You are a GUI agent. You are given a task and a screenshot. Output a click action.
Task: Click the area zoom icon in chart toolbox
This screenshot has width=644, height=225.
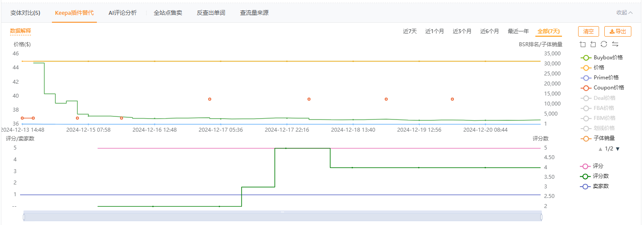[583, 44]
